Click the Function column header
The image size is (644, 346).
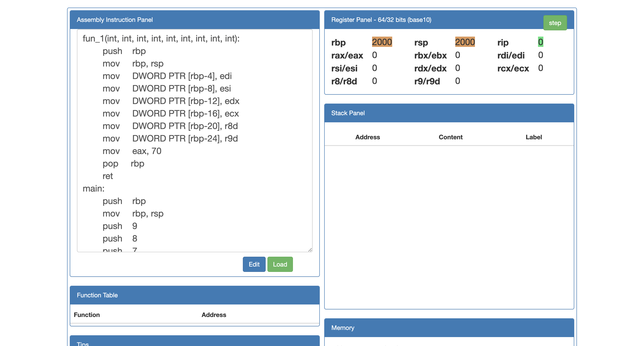(x=87, y=315)
